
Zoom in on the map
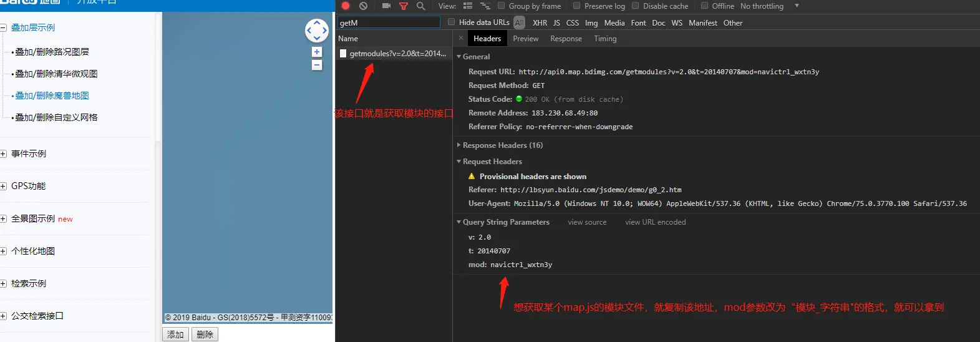(317, 52)
